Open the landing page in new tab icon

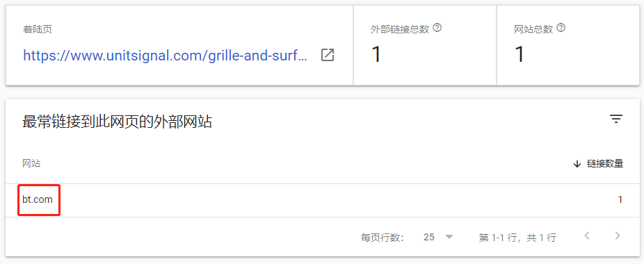(328, 55)
